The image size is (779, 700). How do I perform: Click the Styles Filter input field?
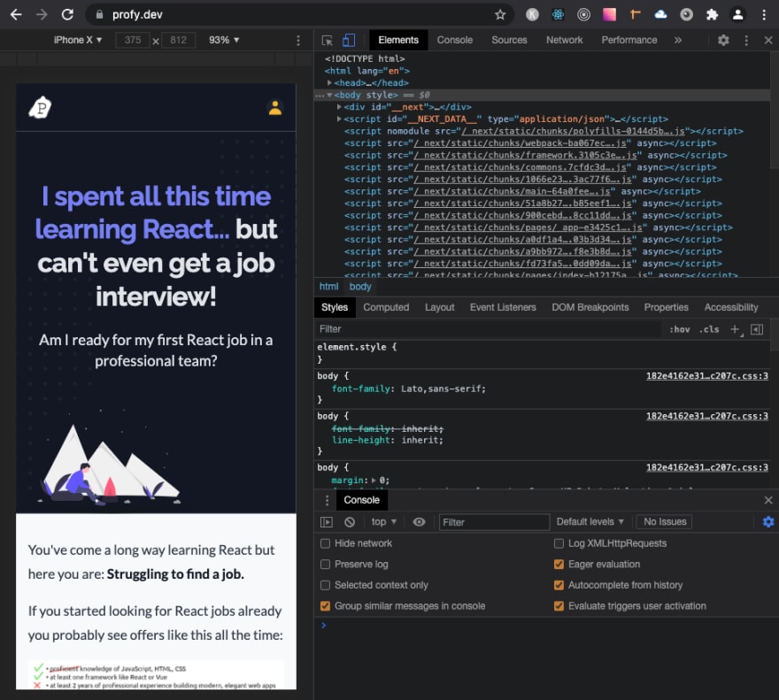(489, 329)
